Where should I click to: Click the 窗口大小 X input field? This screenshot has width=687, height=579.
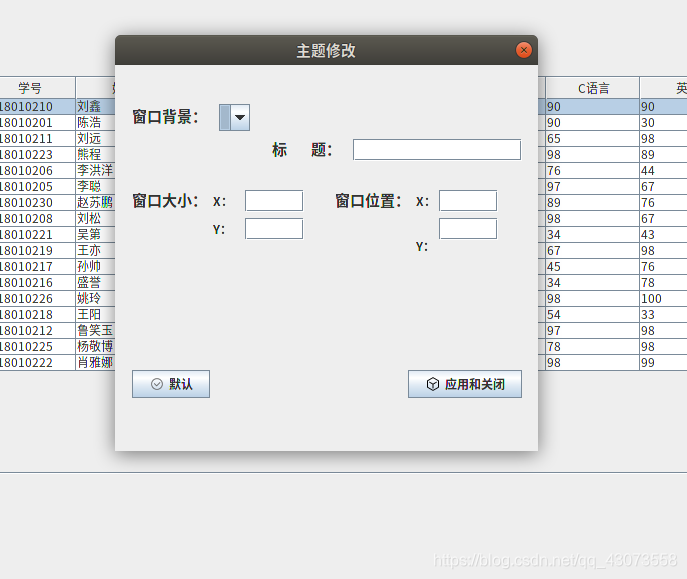tap(274, 201)
